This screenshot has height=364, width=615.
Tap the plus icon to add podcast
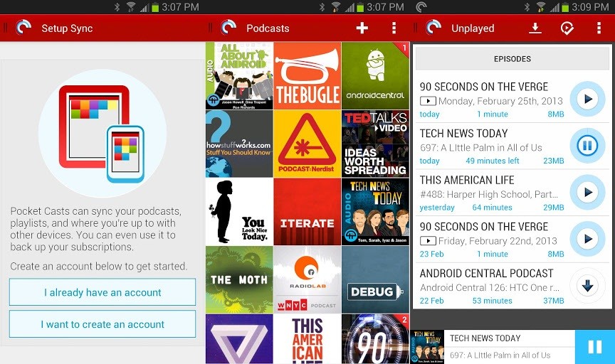[362, 28]
